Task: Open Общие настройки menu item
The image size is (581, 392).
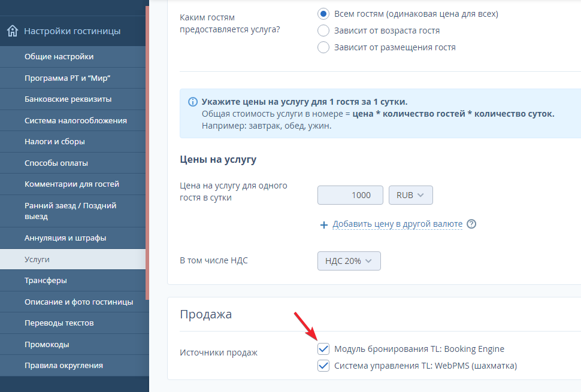Action: coord(72,57)
